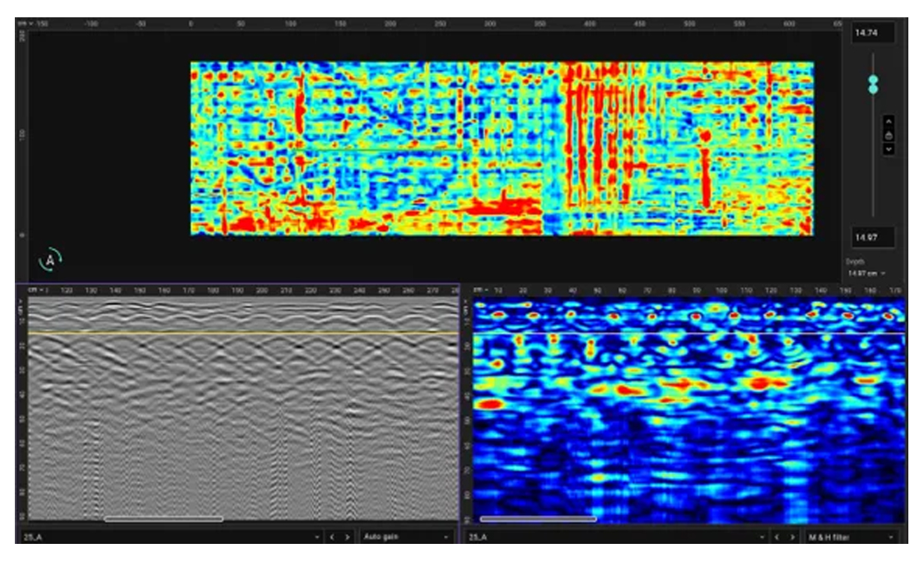Viewport: 924px width, 562px height.
Task: Open the Depth unit dropdown showing 14.97 cm
Action: [x=866, y=273]
